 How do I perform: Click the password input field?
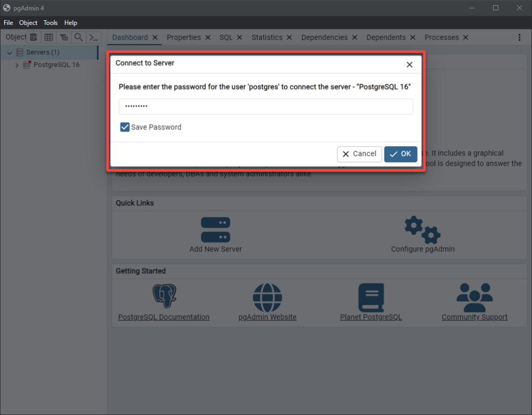pos(265,106)
